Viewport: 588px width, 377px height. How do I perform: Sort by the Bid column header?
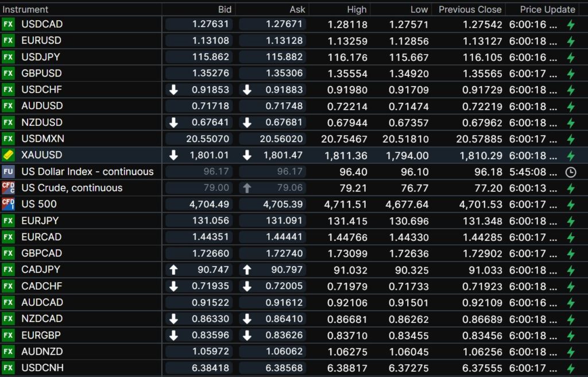[225, 9]
